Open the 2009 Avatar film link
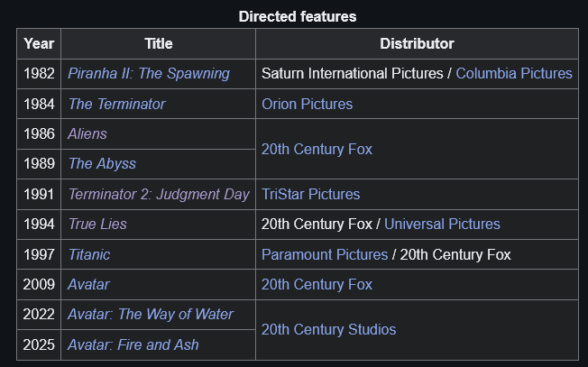The image size is (588, 367). point(88,285)
